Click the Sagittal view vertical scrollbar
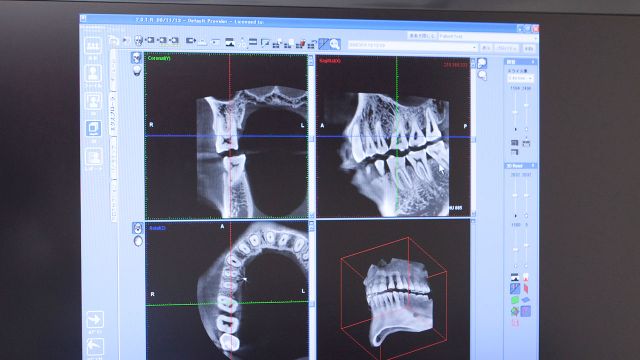 tap(473, 137)
